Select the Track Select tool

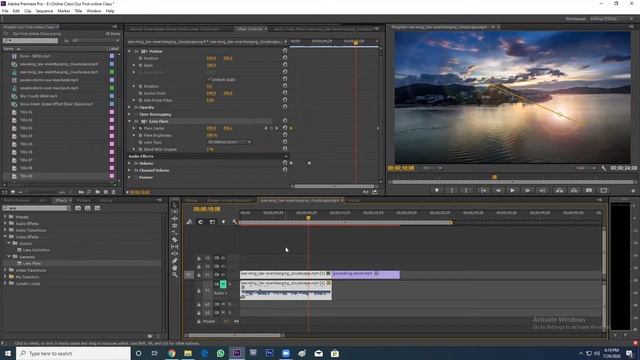coord(175,212)
